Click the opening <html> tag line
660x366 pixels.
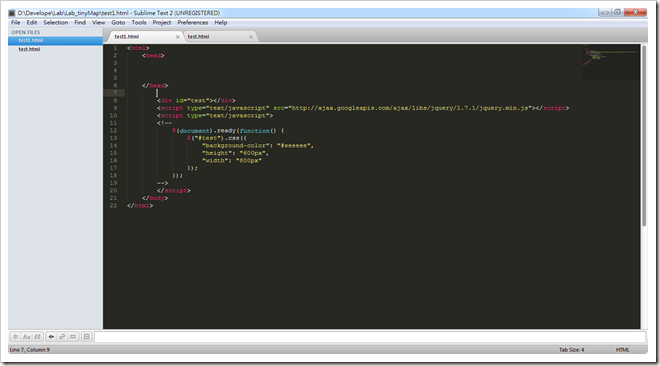(x=138, y=48)
